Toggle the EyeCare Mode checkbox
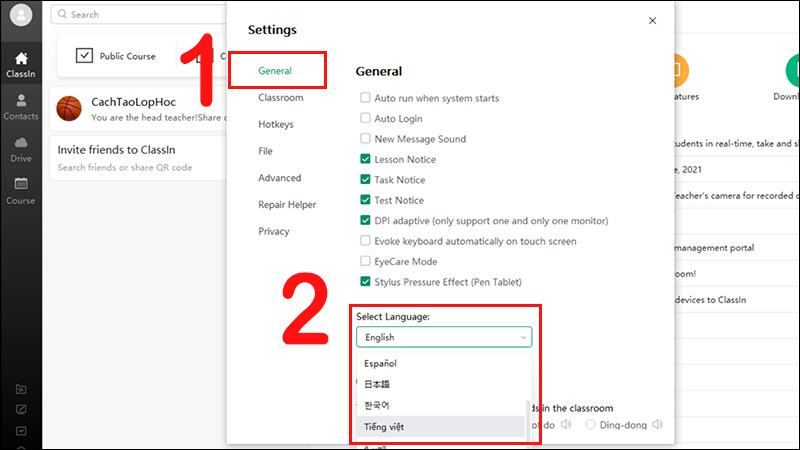 (365, 261)
